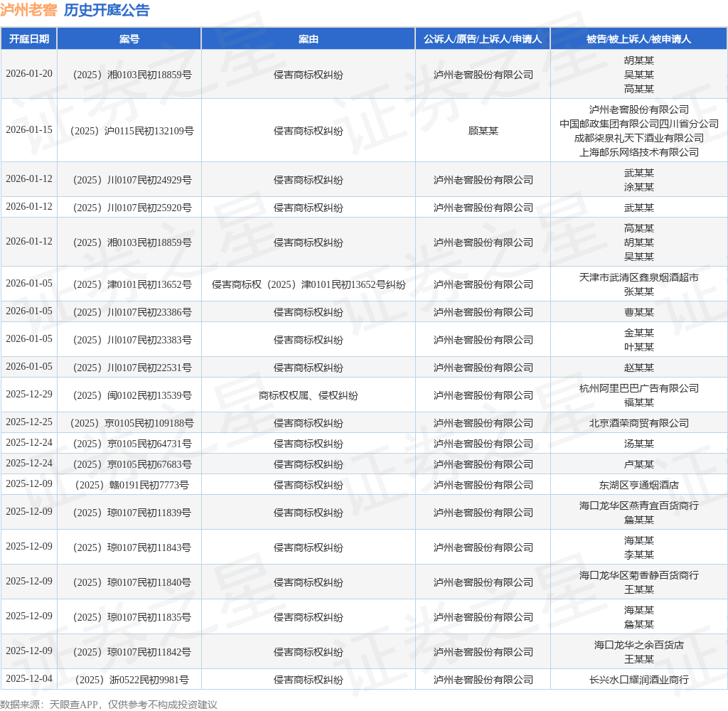The height and width of the screenshot is (711, 728).
Task: Click defendant 海口龙华之余百货店
Action: pos(639,645)
